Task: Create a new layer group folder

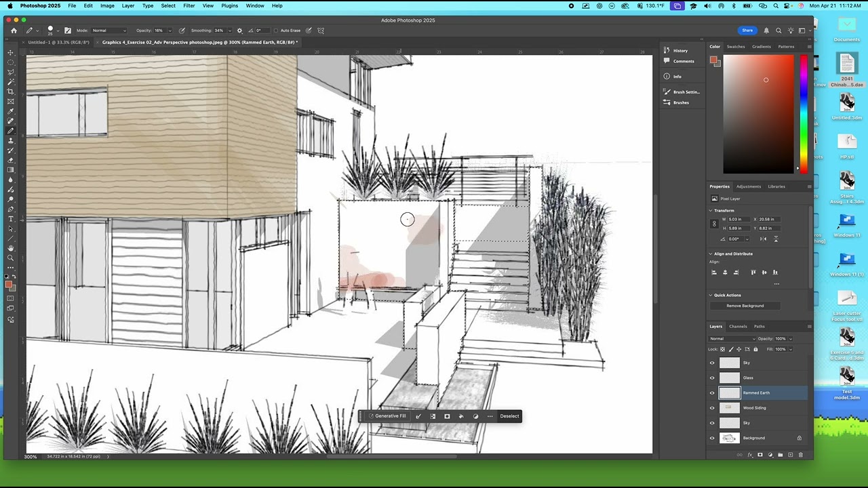Action: [x=780, y=455]
